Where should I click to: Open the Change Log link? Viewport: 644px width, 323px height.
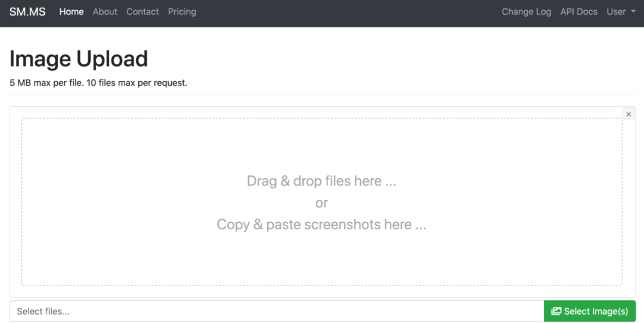pyautogui.click(x=526, y=12)
